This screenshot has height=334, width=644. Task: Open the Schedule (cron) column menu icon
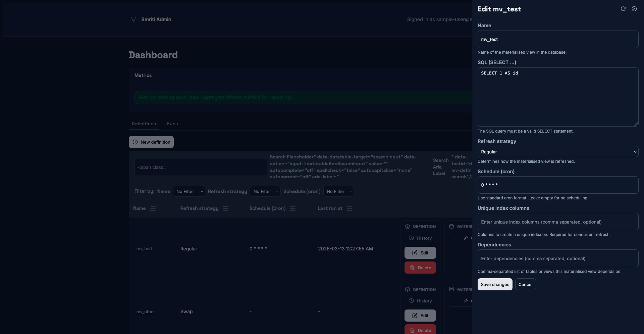293,208
